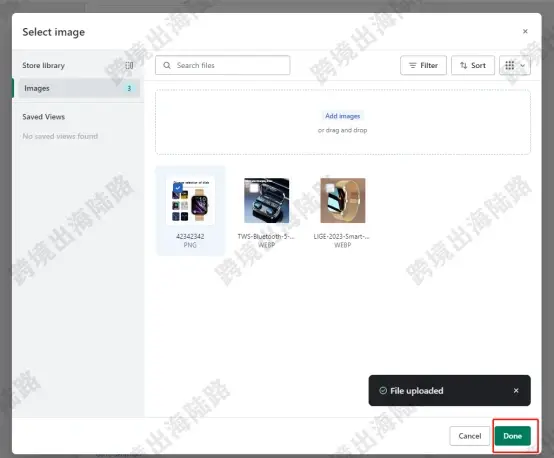Confirm selection with the Done button
This screenshot has width=554, height=458.
click(x=513, y=436)
